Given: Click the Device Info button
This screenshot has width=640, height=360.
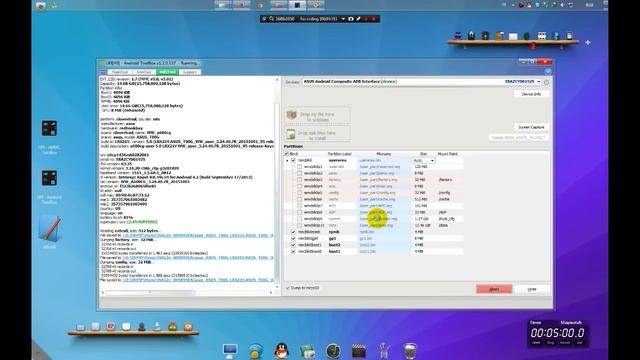Looking at the screenshot, I should pyautogui.click(x=531, y=94).
